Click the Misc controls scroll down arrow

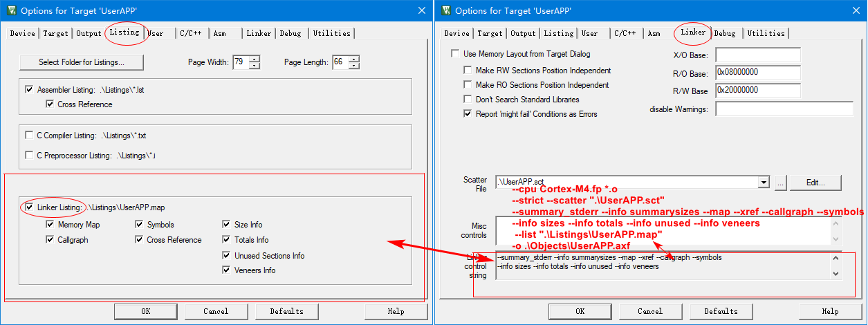point(837,239)
